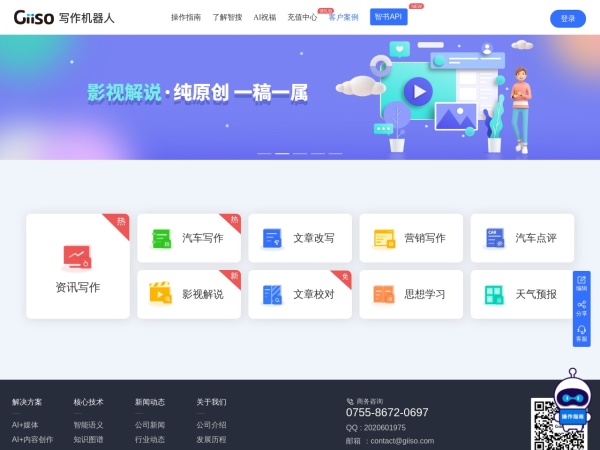
Task: Click the 汽车写作 car writing icon
Action: tap(160, 238)
